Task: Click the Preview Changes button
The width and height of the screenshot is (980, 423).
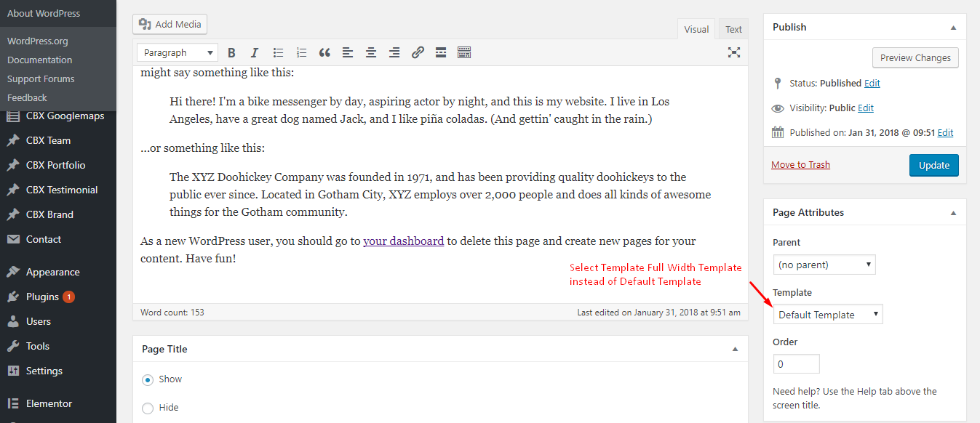Action: (x=915, y=57)
